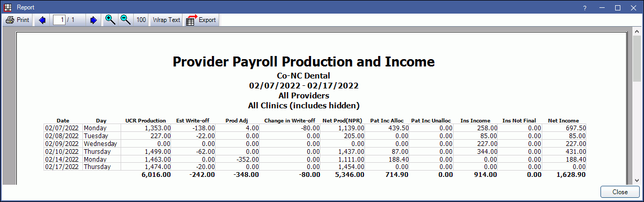The height and width of the screenshot is (202, 644).
Task: Select the 02/07/2022 date cell
Action: (x=63, y=128)
